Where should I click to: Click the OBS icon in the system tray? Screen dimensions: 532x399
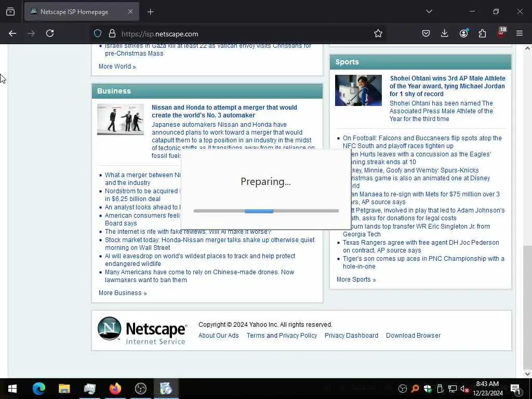(x=403, y=389)
